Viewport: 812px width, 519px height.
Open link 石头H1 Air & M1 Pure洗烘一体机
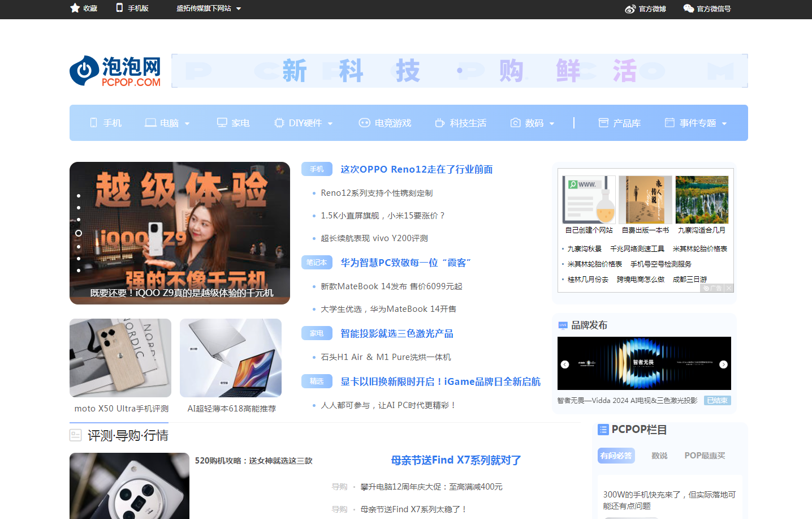[x=386, y=357]
